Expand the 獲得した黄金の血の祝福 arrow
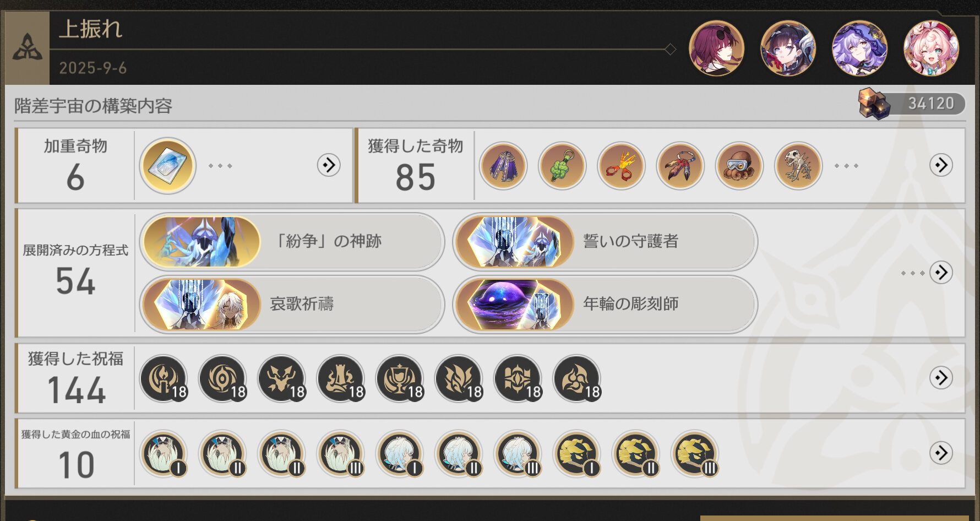The height and width of the screenshot is (521, 980). coord(941,453)
